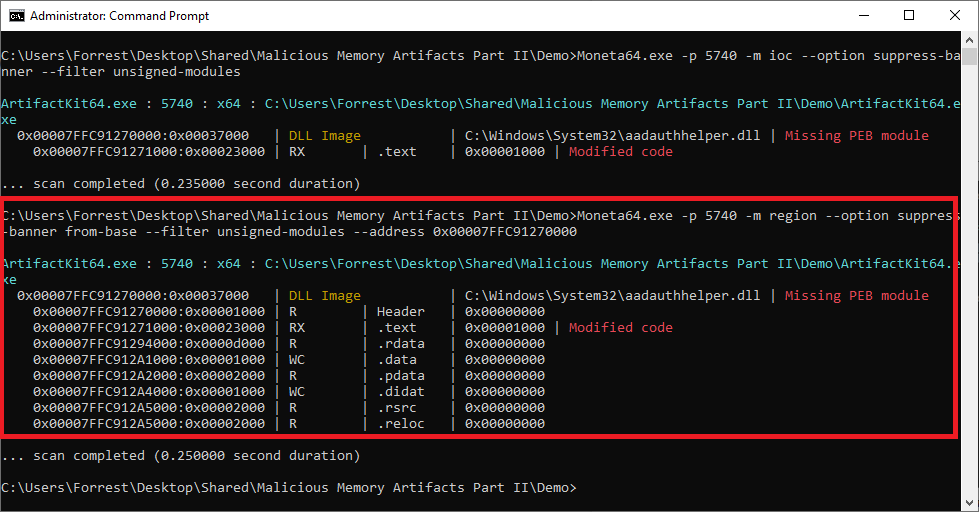Click the scrollbar down arrow
This screenshot has width=979, height=512.
(969, 503)
